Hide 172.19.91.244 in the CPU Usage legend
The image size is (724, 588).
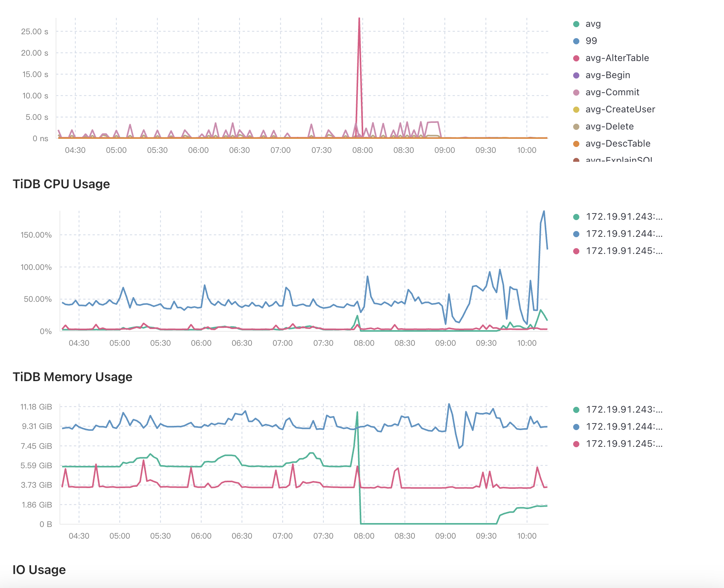tap(624, 234)
